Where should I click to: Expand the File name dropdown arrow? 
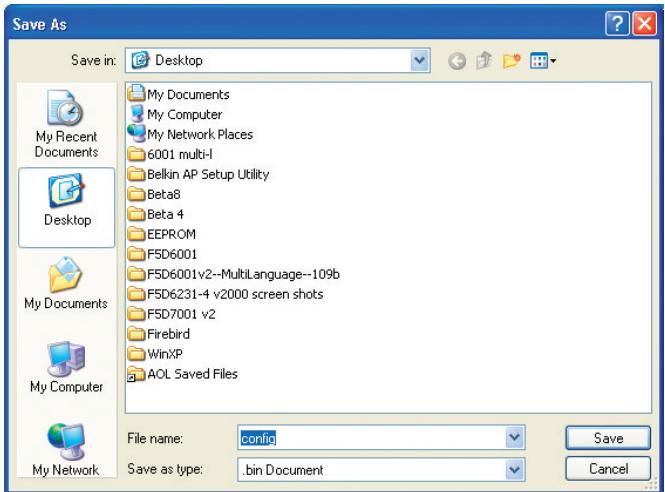(514, 437)
